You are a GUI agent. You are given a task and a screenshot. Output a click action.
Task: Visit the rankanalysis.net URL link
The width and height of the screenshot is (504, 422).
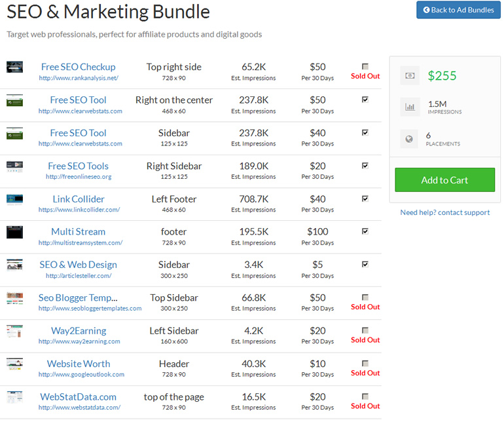(x=79, y=78)
